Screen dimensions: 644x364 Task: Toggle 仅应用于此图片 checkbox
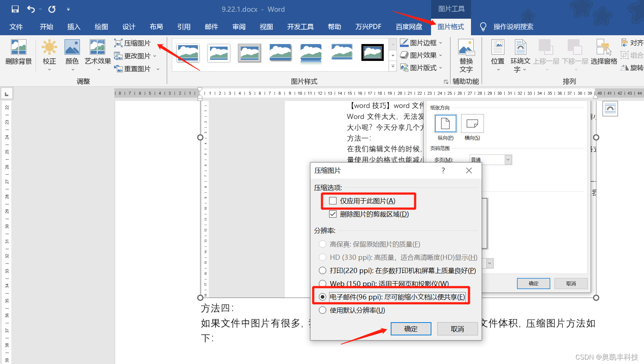(x=333, y=201)
